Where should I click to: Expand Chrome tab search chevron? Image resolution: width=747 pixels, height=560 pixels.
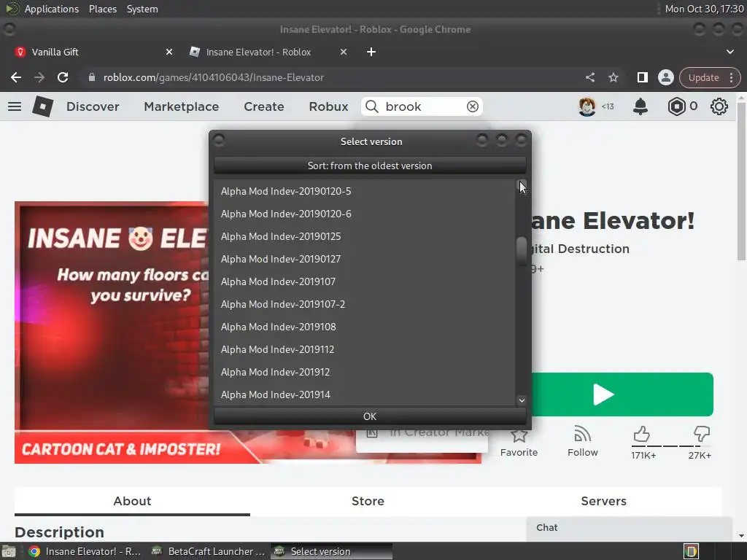coord(729,52)
